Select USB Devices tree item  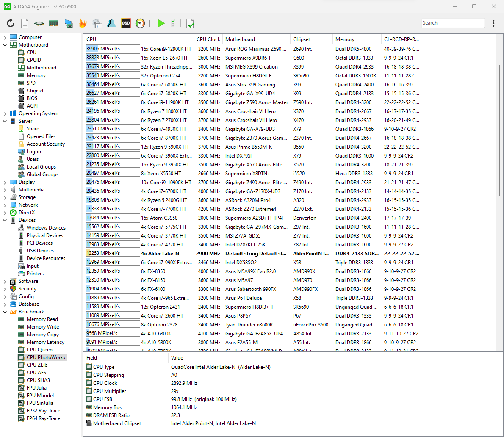(40, 251)
